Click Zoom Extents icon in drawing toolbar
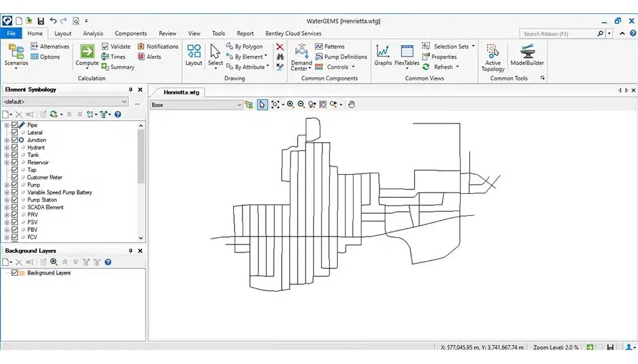638x364 pixels. tap(275, 104)
